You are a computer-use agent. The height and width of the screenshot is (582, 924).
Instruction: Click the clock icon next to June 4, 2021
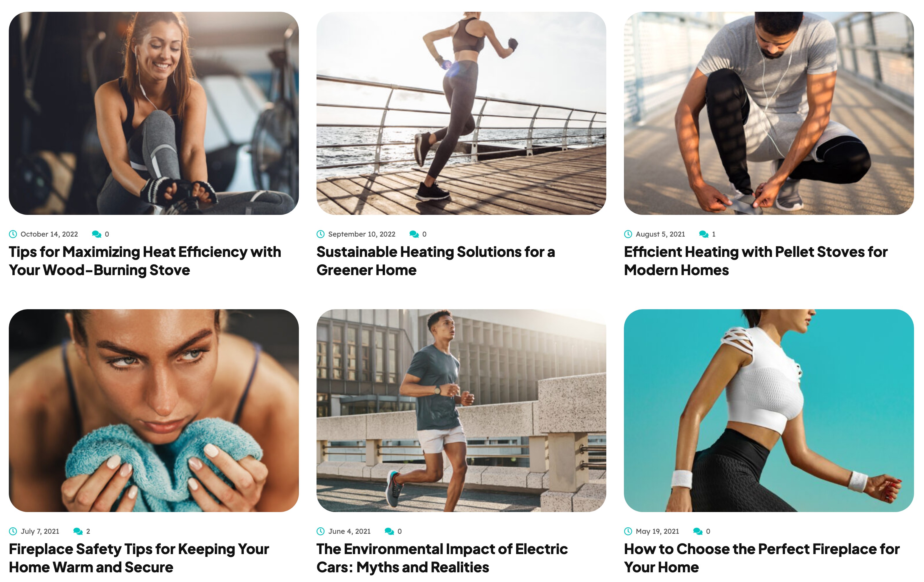320,531
